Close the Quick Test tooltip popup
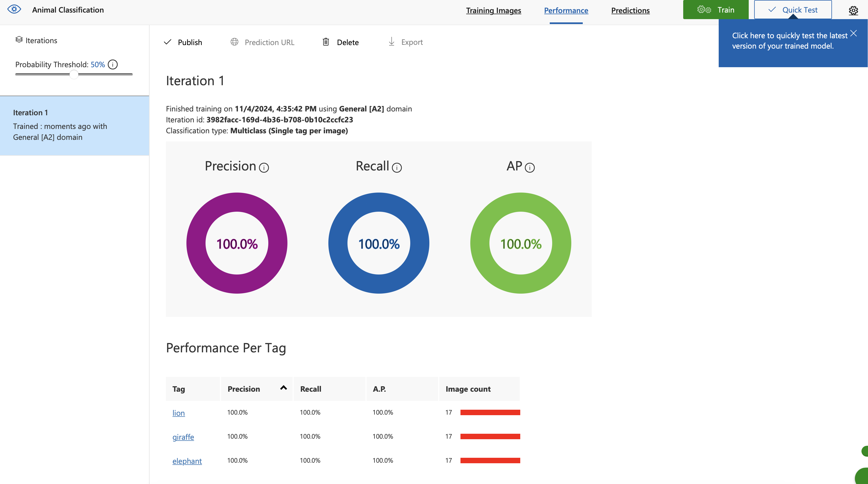The image size is (868, 484). pos(853,33)
